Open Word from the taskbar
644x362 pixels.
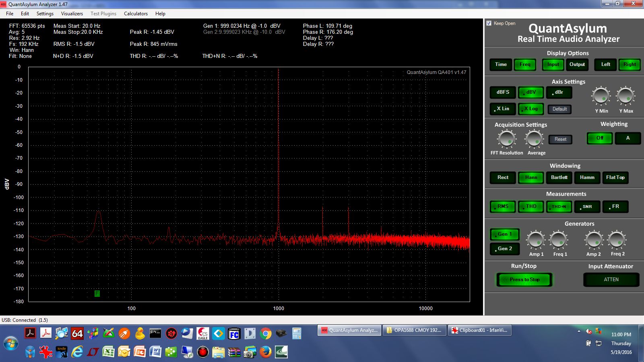pyautogui.click(x=156, y=352)
